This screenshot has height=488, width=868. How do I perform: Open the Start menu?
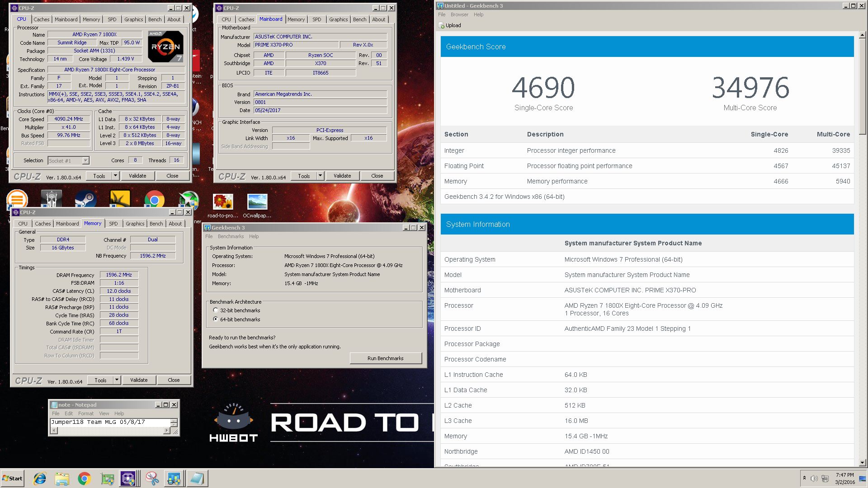[x=13, y=479]
